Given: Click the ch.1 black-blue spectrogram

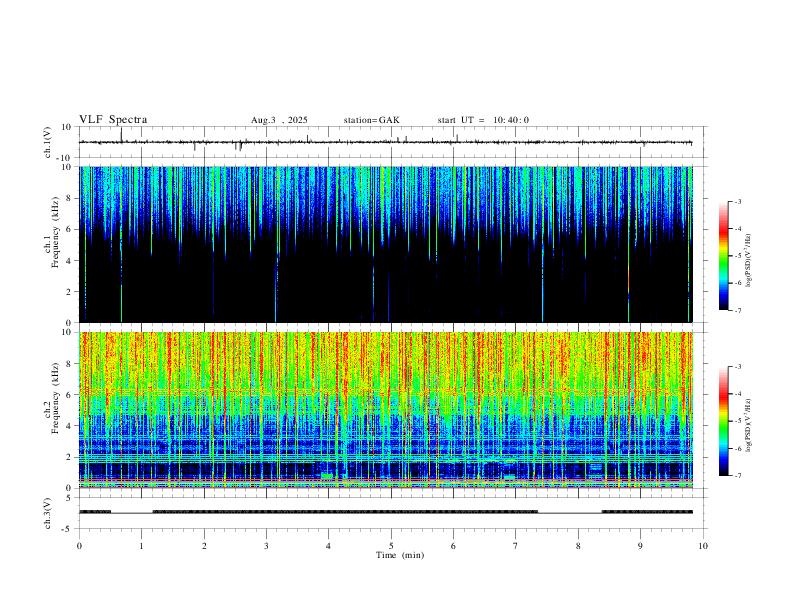Looking at the screenshot, I should pos(385,244).
